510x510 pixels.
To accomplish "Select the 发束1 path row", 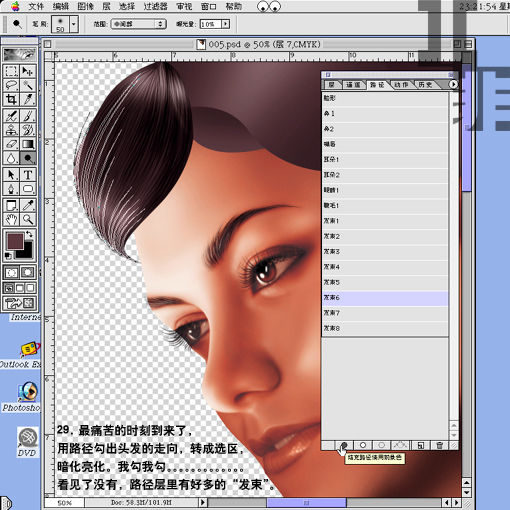I will click(x=385, y=221).
